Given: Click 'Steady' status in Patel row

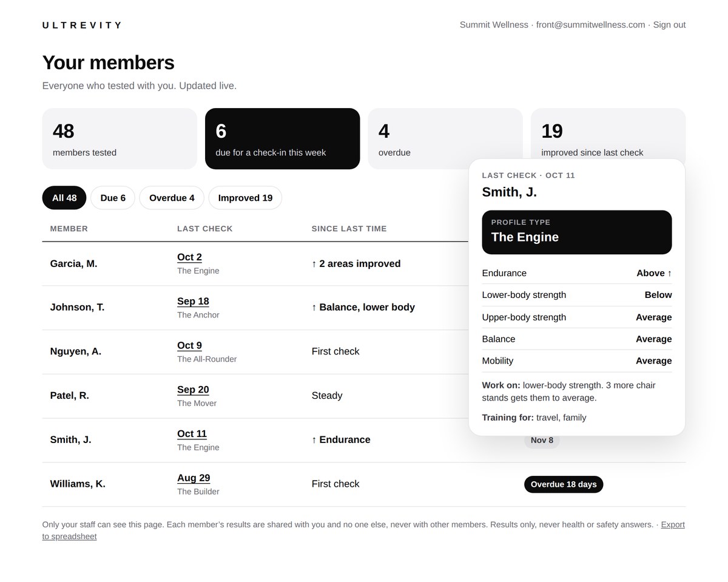Looking at the screenshot, I should click(327, 396).
